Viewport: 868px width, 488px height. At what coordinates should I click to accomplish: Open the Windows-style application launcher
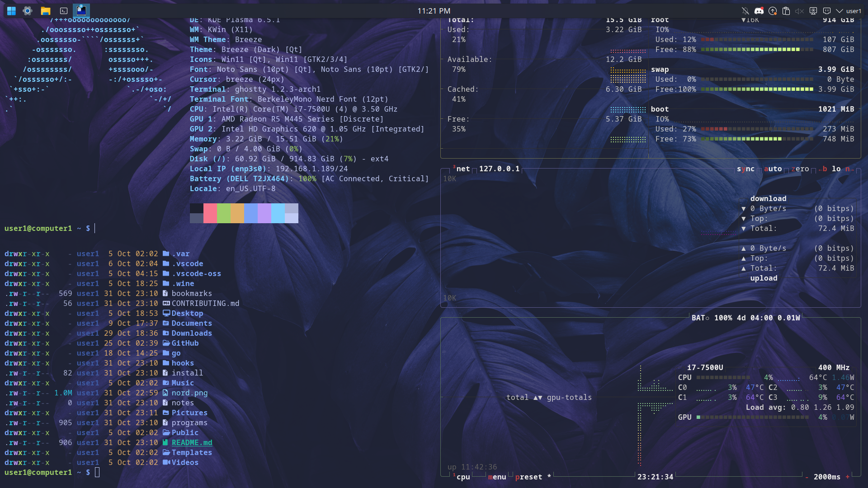(11, 11)
